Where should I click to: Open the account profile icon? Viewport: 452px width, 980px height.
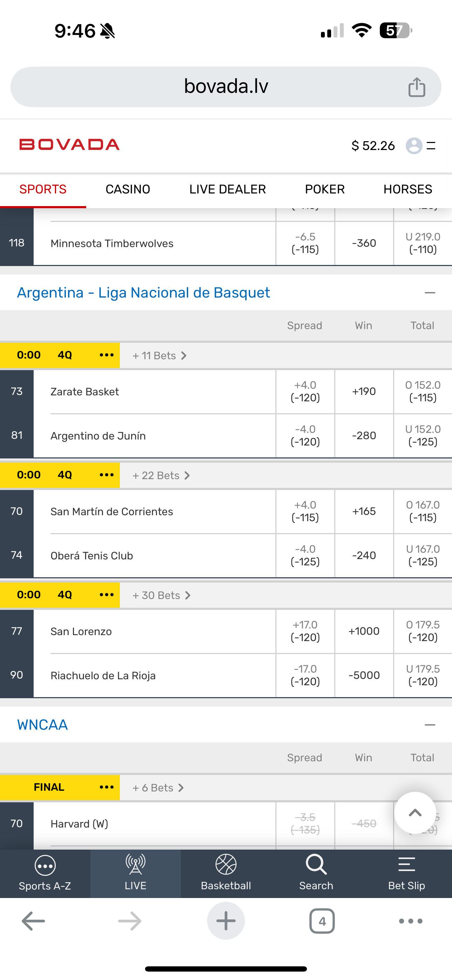(414, 146)
